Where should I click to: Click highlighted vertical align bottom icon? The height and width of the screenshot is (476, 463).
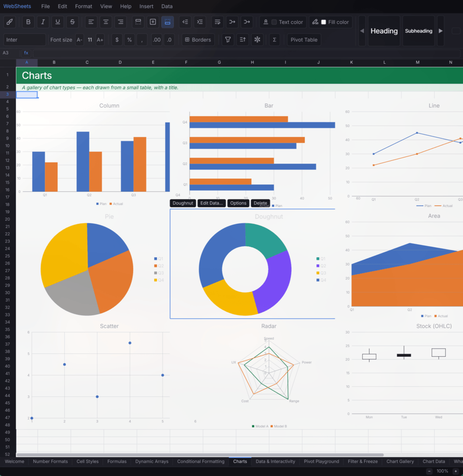pyautogui.click(x=168, y=22)
